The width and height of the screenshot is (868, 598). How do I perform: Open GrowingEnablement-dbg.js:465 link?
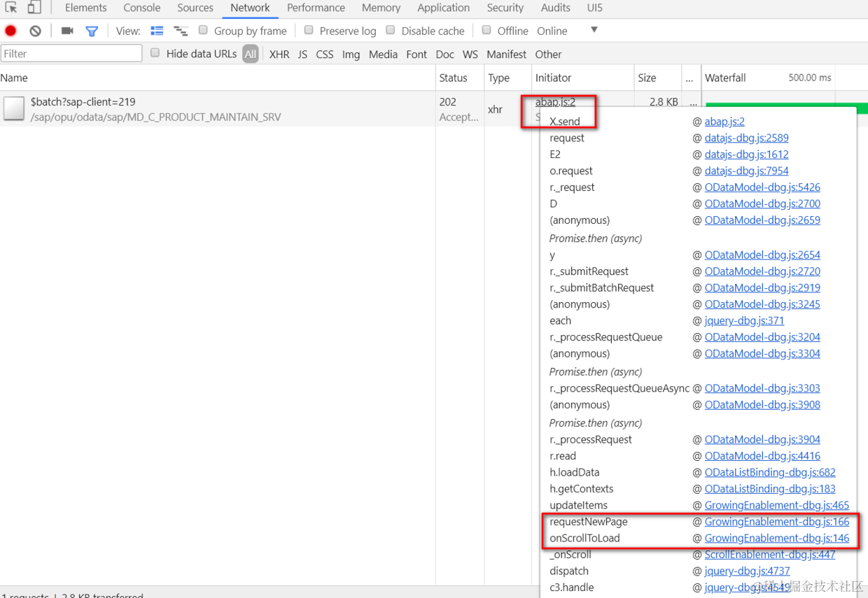(x=777, y=505)
